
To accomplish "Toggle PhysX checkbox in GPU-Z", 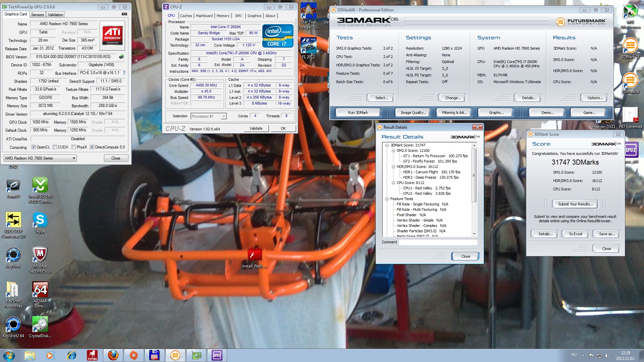I will [73, 147].
